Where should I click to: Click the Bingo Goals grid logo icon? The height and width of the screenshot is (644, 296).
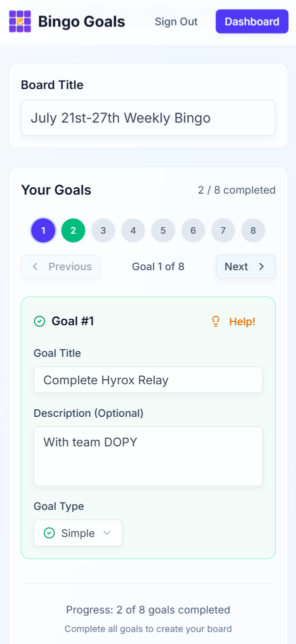pyautogui.click(x=20, y=22)
